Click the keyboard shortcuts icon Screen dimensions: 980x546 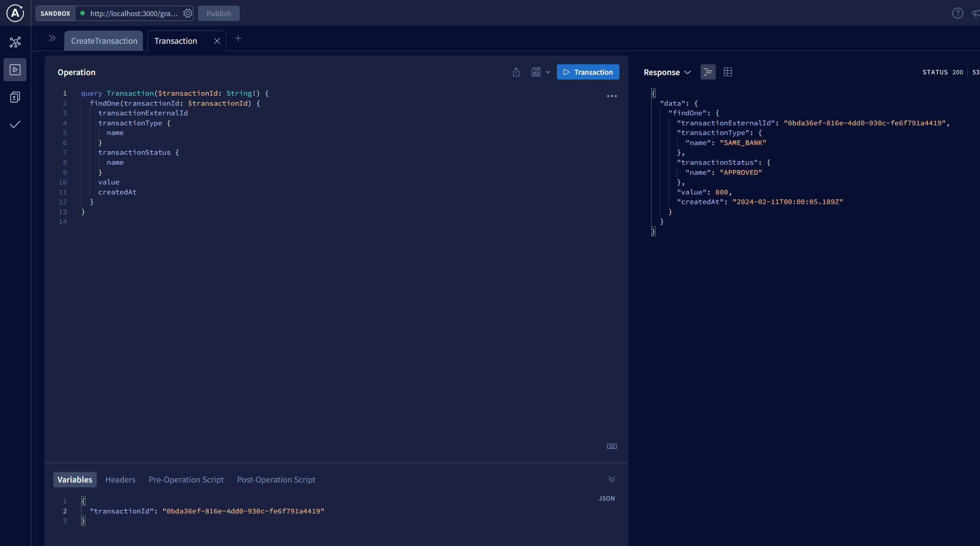(x=611, y=446)
